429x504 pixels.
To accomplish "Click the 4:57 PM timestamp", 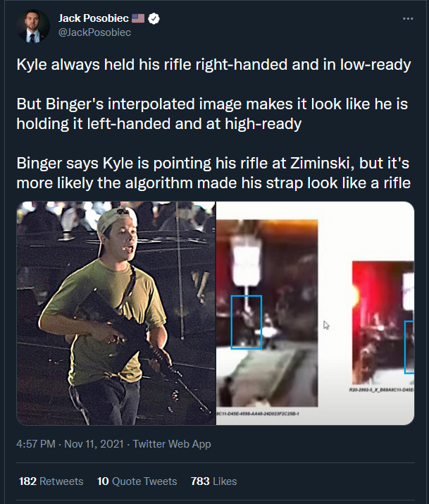I will point(36,444).
